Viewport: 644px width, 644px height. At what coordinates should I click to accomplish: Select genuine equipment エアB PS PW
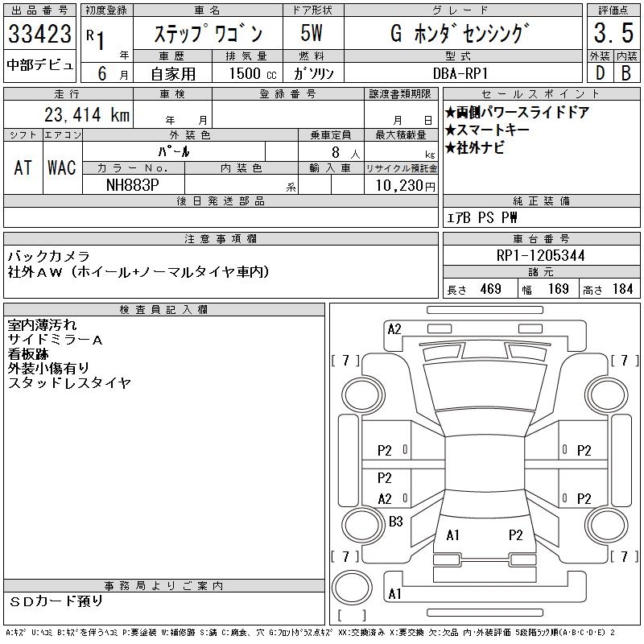pyautogui.click(x=481, y=217)
